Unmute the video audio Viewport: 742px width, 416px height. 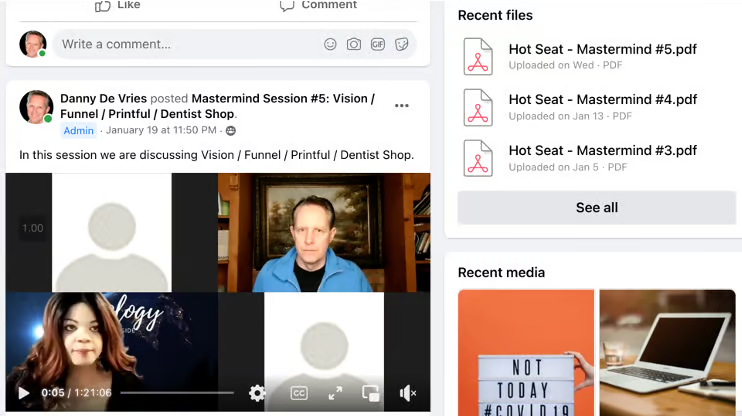(407, 393)
